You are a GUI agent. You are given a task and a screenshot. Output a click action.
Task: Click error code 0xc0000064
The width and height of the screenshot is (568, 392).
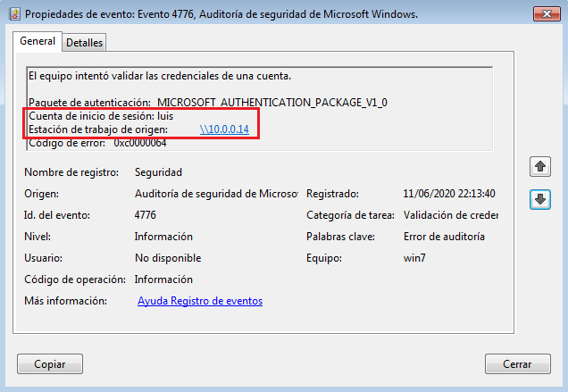point(140,143)
